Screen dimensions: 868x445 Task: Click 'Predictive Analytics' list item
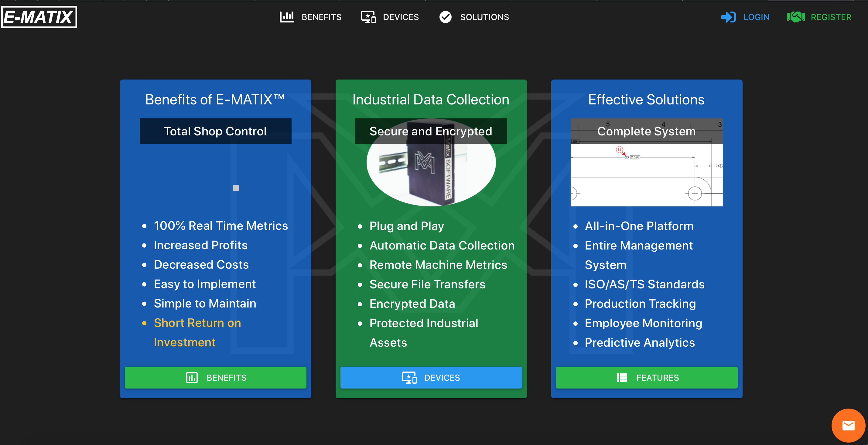click(640, 342)
